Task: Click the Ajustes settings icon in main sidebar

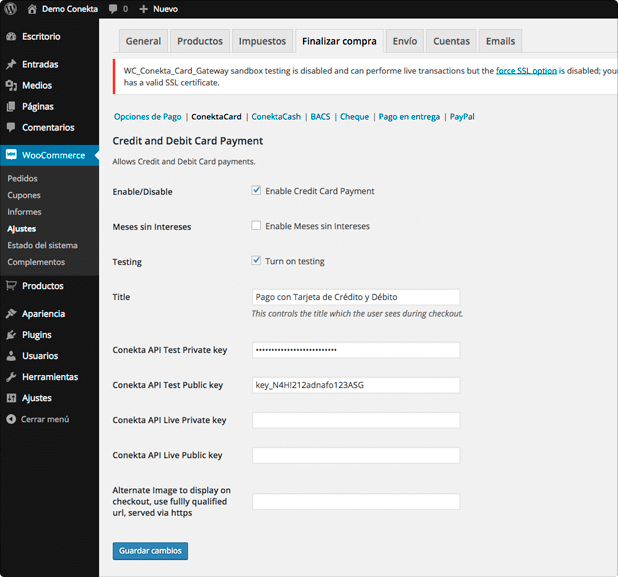Action: pyautogui.click(x=11, y=398)
